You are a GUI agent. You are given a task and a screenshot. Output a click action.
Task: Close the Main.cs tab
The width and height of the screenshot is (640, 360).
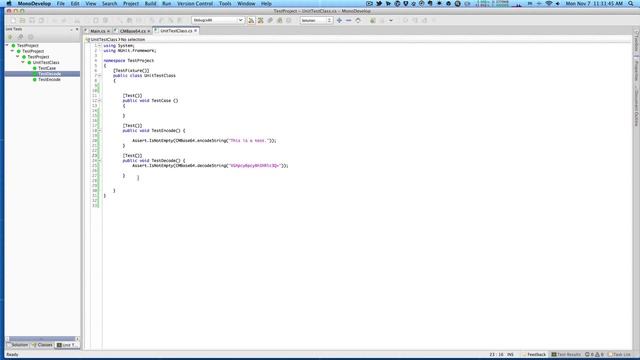108,31
